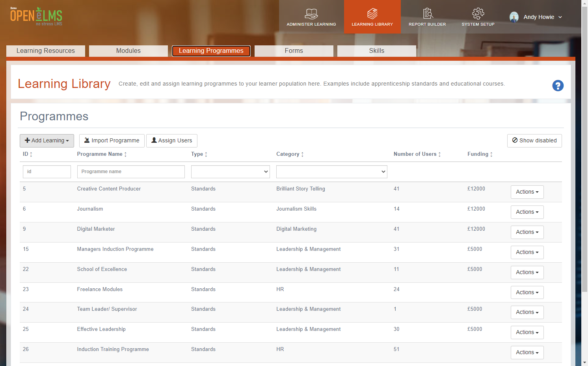The height and width of the screenshot is (366, 588).
Task: Open System Setup gears icon
Action: 478,14
